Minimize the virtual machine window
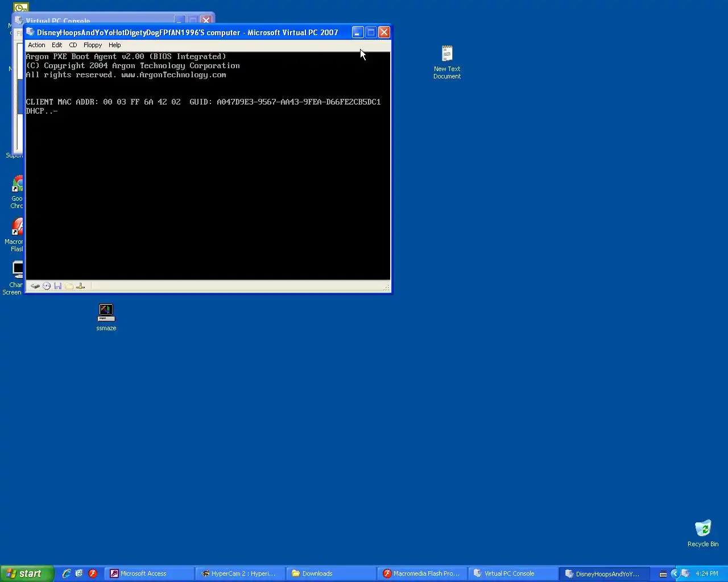The width and height of the screenshot is (728, 582). coord(358,32)
